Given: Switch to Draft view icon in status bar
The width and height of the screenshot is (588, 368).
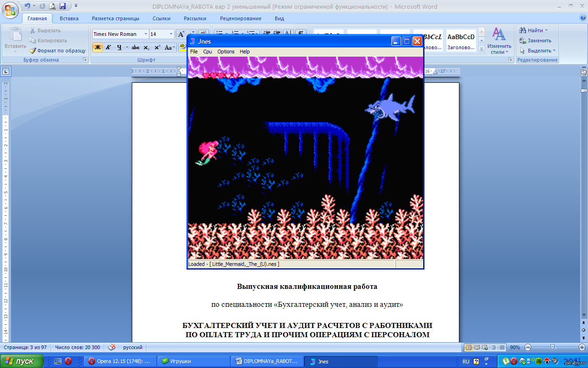Looking at the screenshot, I should 502,347.
